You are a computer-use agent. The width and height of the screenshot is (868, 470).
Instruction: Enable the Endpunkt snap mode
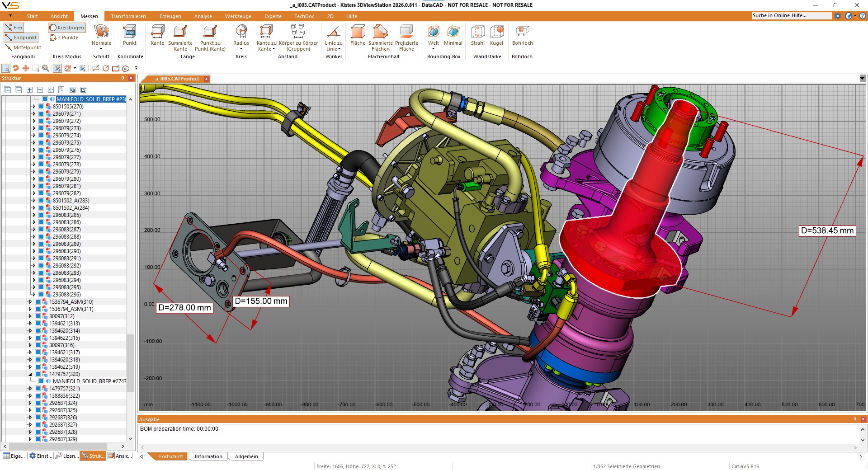click(x=21, y=37)
